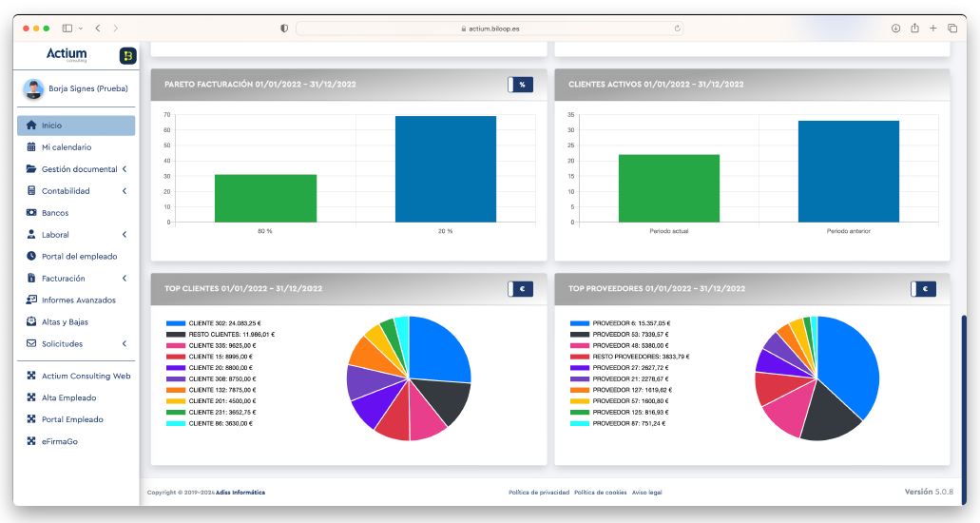
Task: Click the browser address bar
Action: coord(490,29)
